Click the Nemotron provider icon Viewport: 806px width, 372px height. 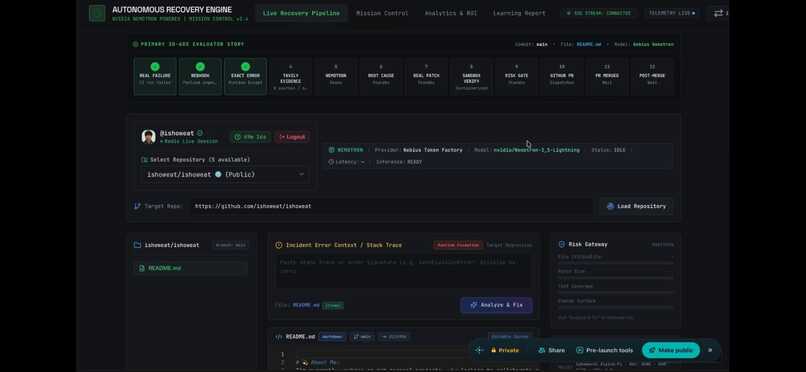tap(332, 150)
